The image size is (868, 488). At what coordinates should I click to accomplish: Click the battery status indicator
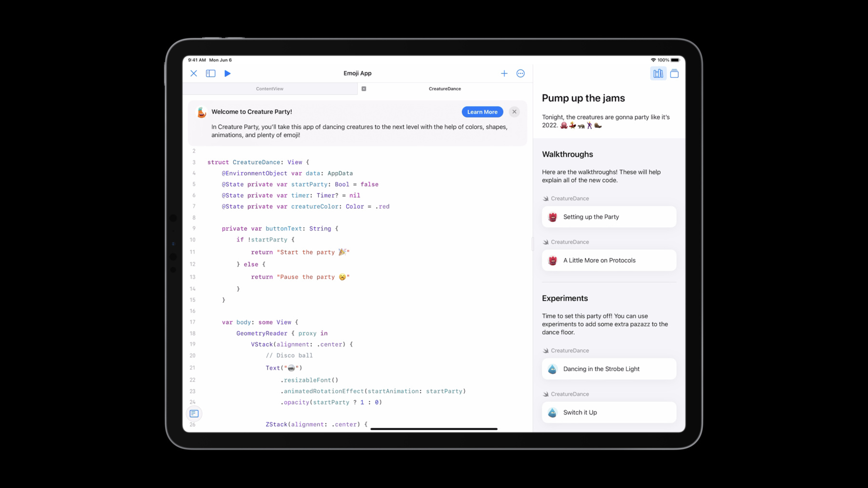click(x=675, y=60)
